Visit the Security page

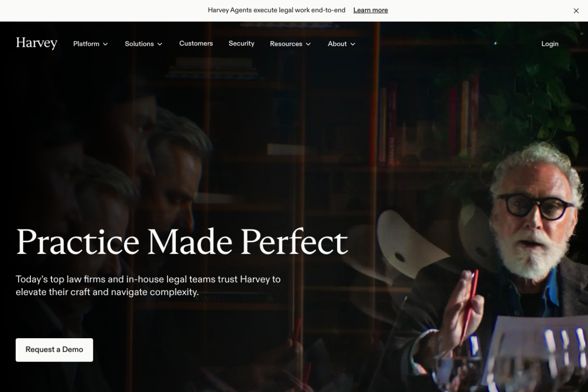pos(242,43)
